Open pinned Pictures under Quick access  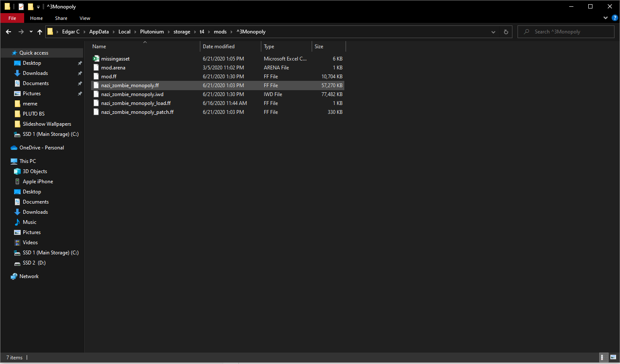pos(32,94)
